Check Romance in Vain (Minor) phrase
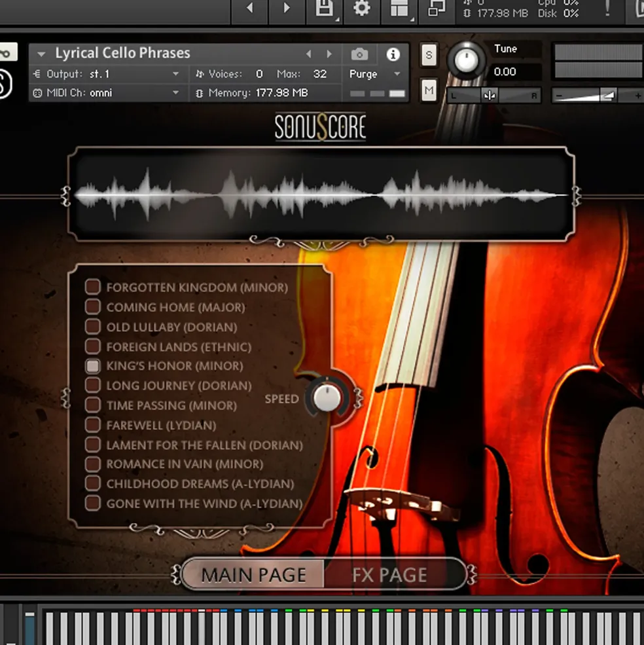644x645 pixels. pyautogui.click(x=93, y=464)
